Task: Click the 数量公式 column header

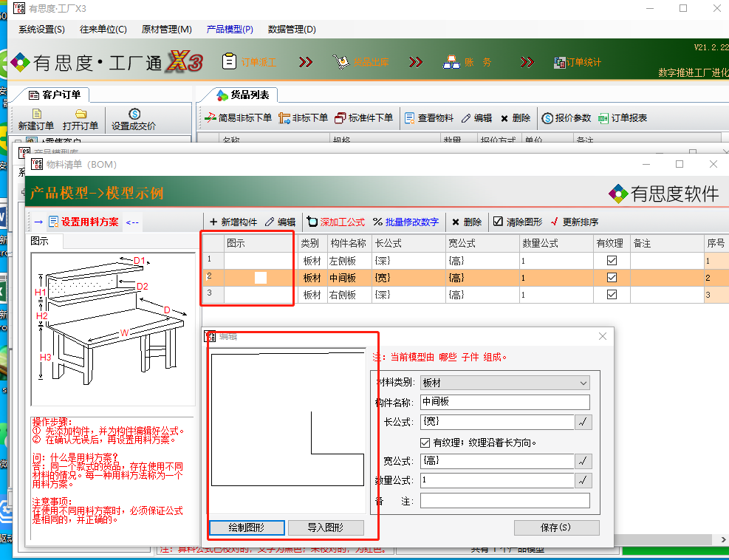Action: (x=557, y=243)
